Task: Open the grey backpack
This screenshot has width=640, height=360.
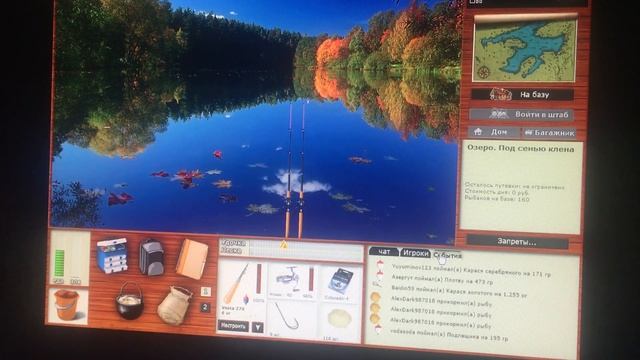Action: 151,257
